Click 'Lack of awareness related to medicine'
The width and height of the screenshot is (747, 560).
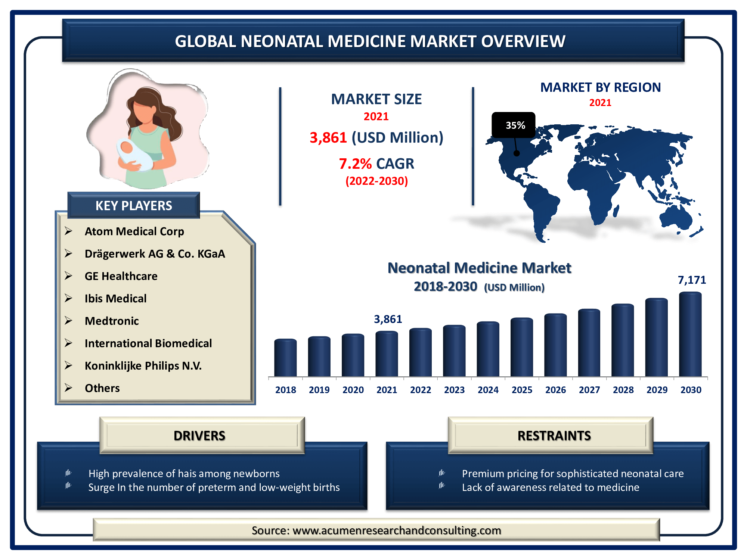(x=551, y=487)
